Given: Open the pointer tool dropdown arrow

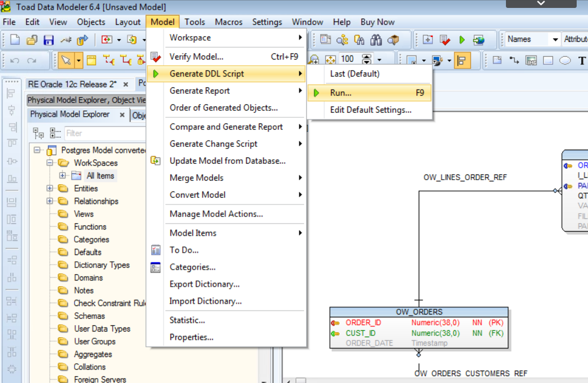Looking at the screenshot, I should [78, 61].
